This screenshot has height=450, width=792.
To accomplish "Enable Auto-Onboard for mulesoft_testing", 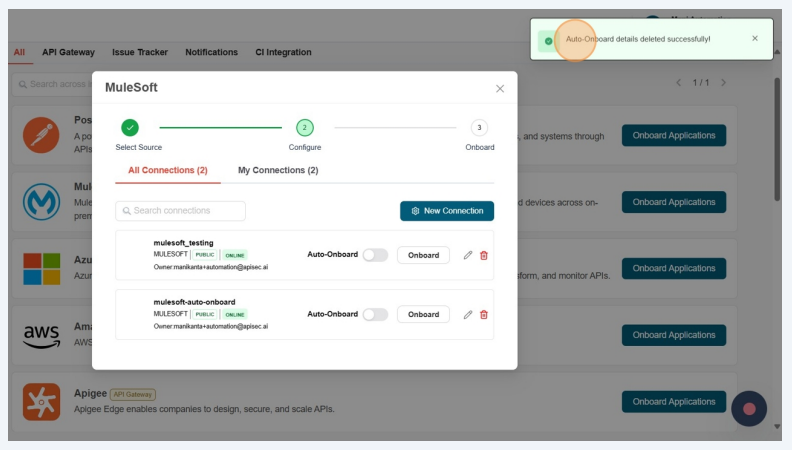I will pyautogui.click(x=375, y=255).
